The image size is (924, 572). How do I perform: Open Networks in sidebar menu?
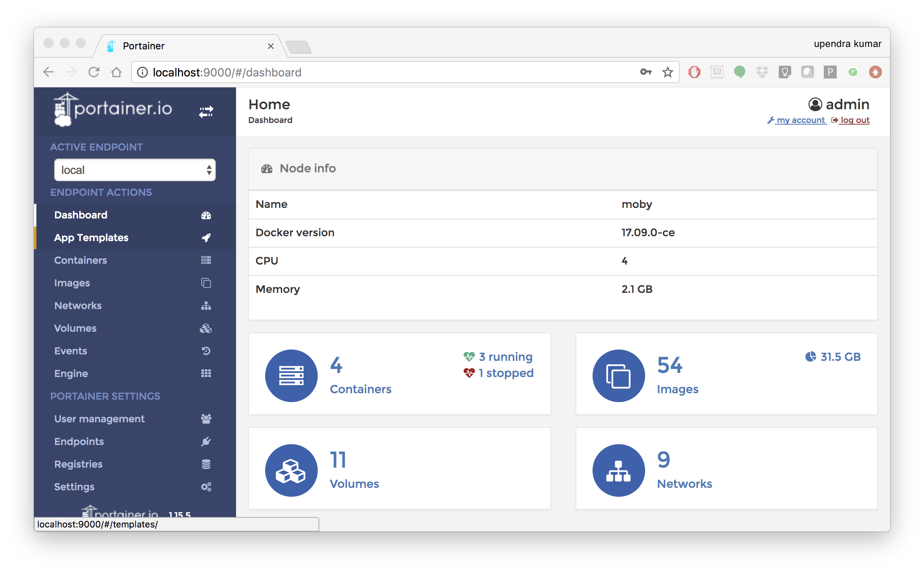point(135,306)
